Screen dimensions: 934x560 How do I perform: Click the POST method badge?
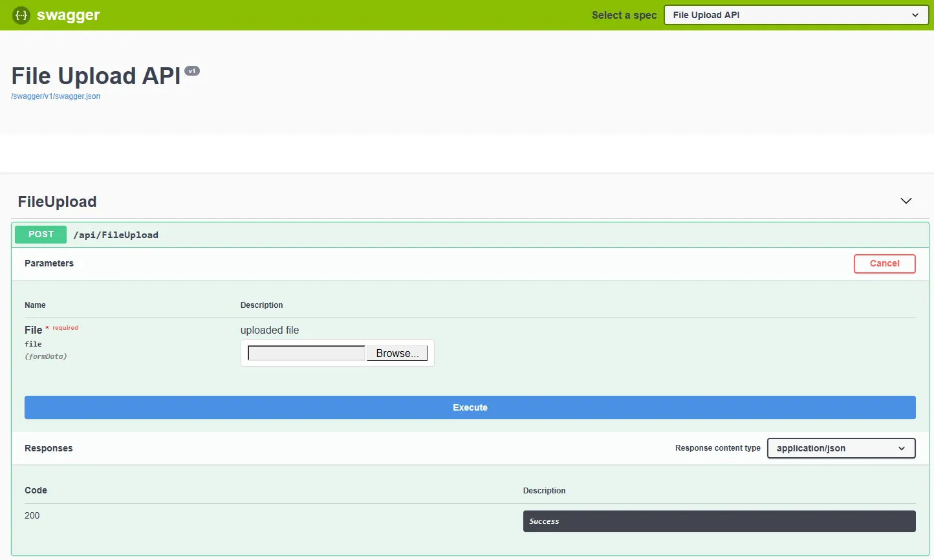pos(41,234)
